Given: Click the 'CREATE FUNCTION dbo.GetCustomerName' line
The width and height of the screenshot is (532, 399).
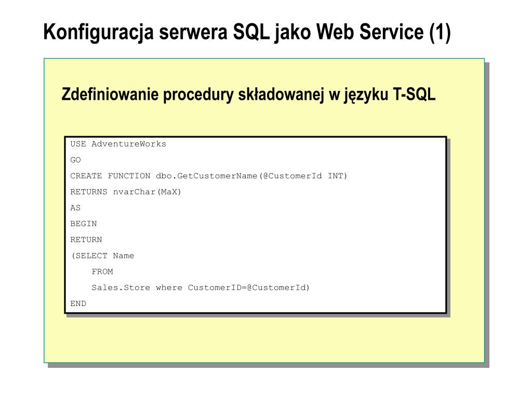Looking at the screenshot, I should tap(209, 176).
